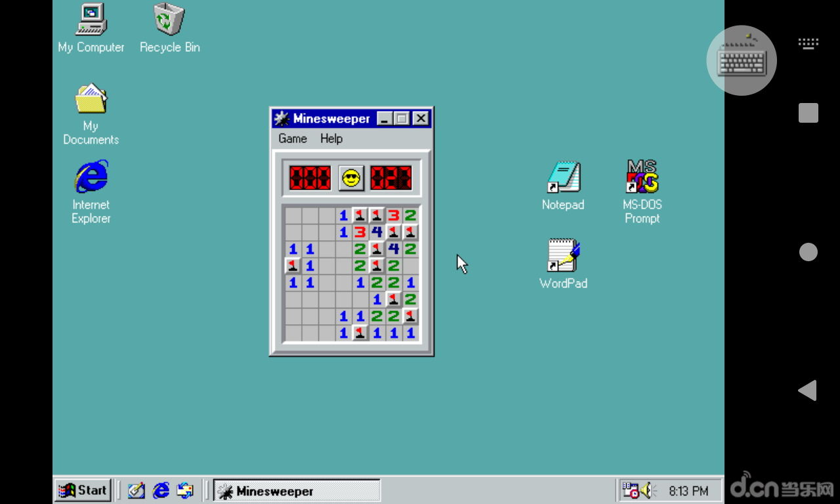
Task: Click the View Channels quick launch icon
Action: (x=185, y=490)
